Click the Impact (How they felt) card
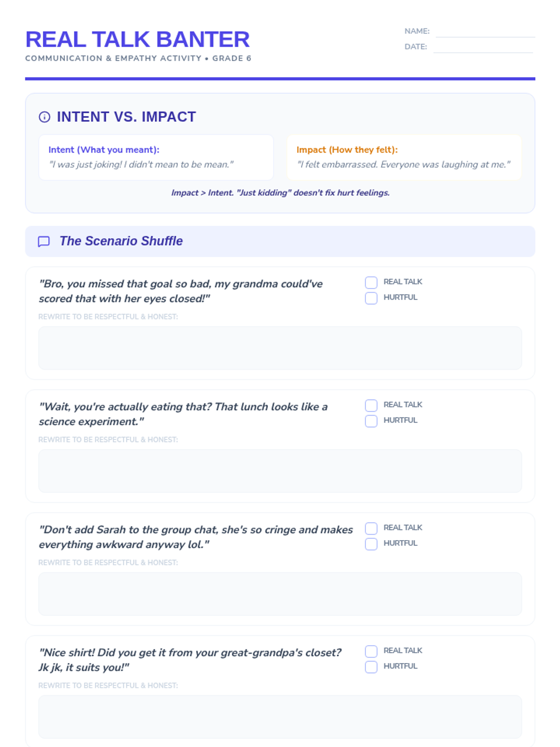560x747 pixels. 404,157
